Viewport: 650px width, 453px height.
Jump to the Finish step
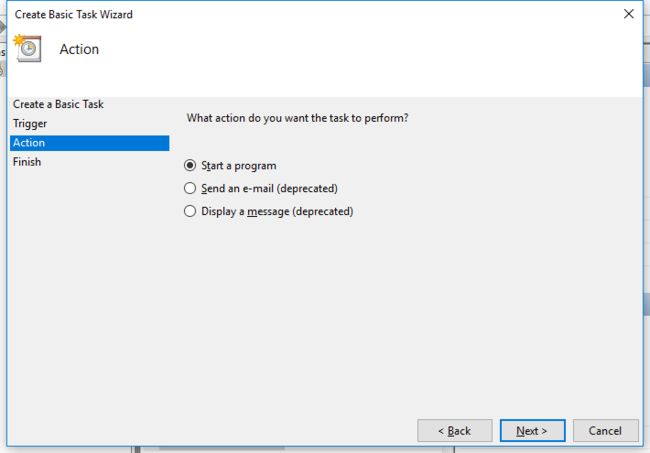click(27, 162)
